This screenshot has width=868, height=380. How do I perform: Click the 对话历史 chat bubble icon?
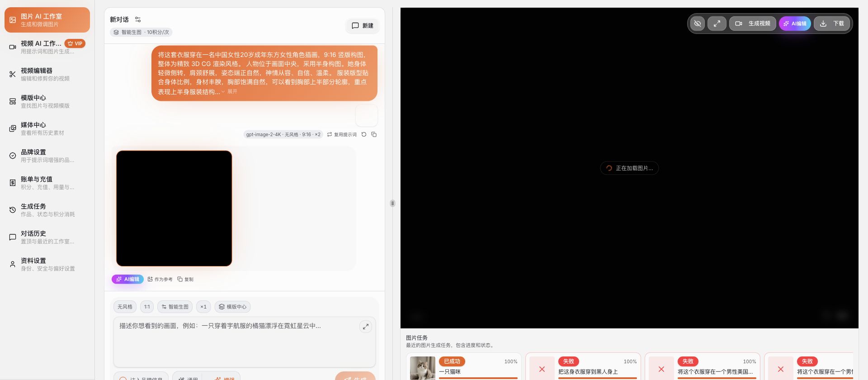tap(13, 237)
